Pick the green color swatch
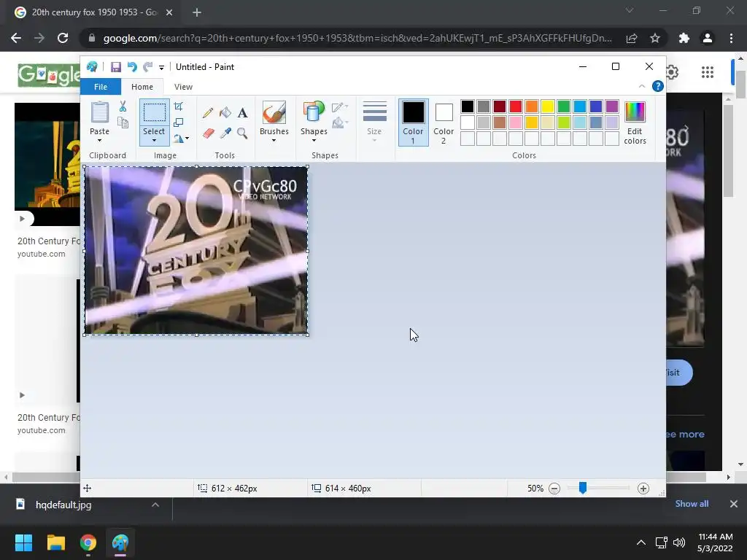Image resolution: width=747 pixels, height=560 pixels. point(564,106)
